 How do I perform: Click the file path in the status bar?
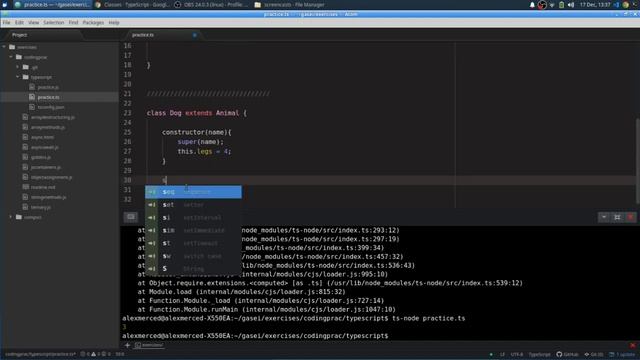pos(40,354)
